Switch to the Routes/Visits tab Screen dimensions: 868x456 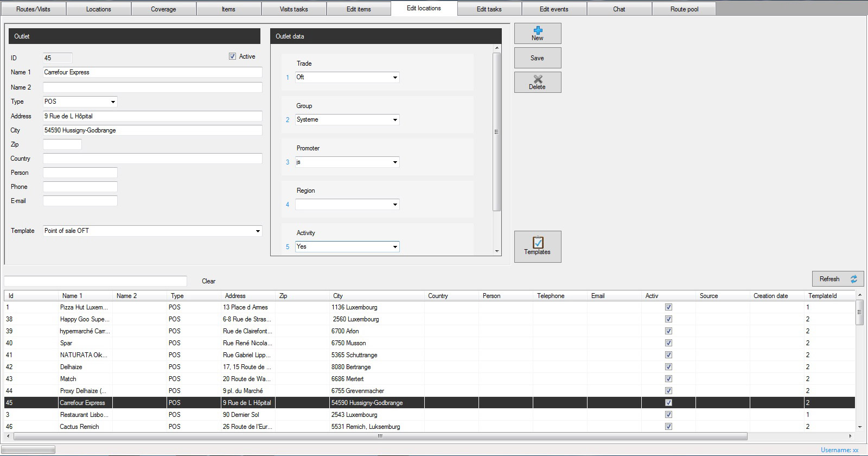pos(33,9)
